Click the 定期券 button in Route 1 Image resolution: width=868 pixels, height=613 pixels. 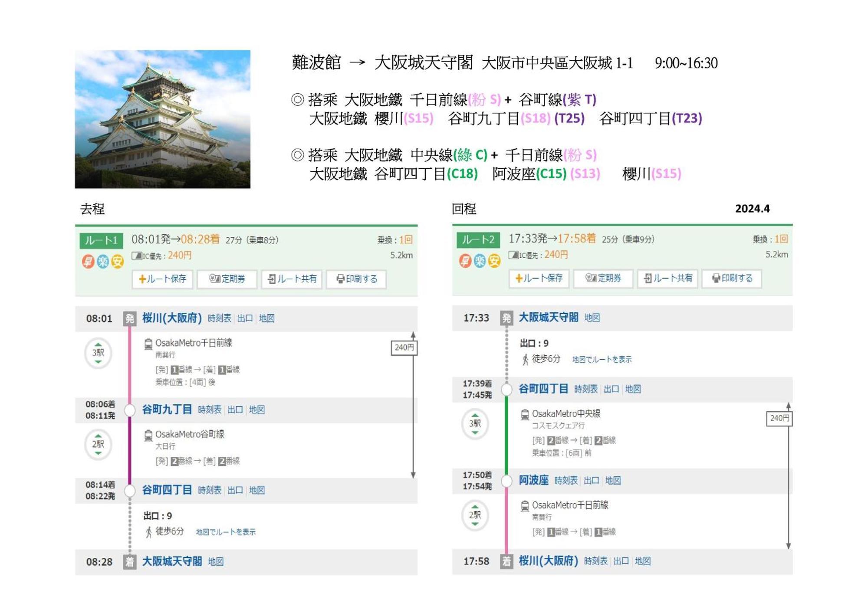coord(227,279)
